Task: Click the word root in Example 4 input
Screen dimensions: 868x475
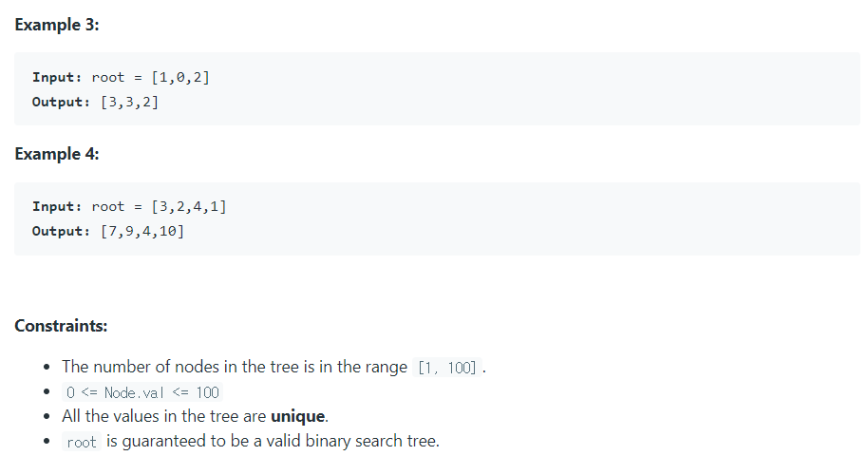Action: [x=108, y=206]
